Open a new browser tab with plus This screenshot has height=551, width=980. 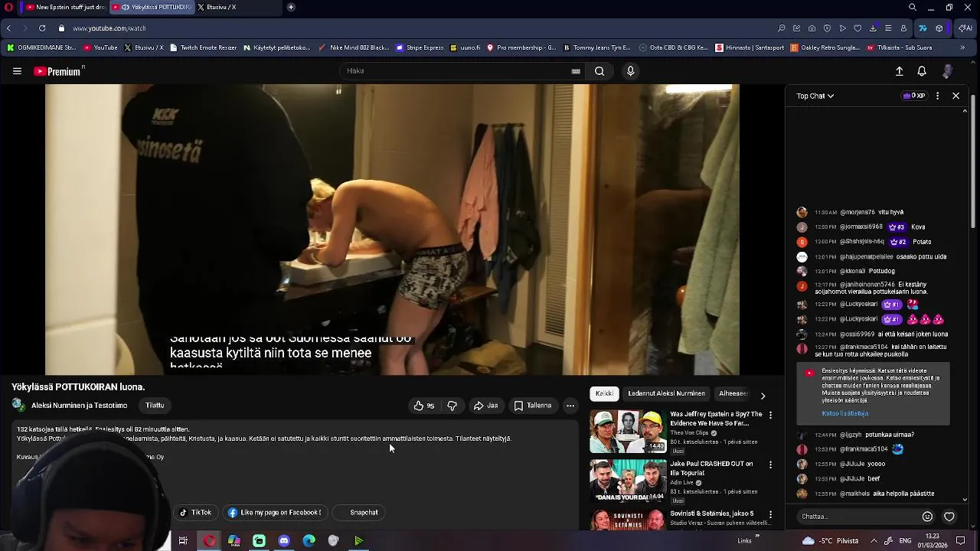[291, 7]
